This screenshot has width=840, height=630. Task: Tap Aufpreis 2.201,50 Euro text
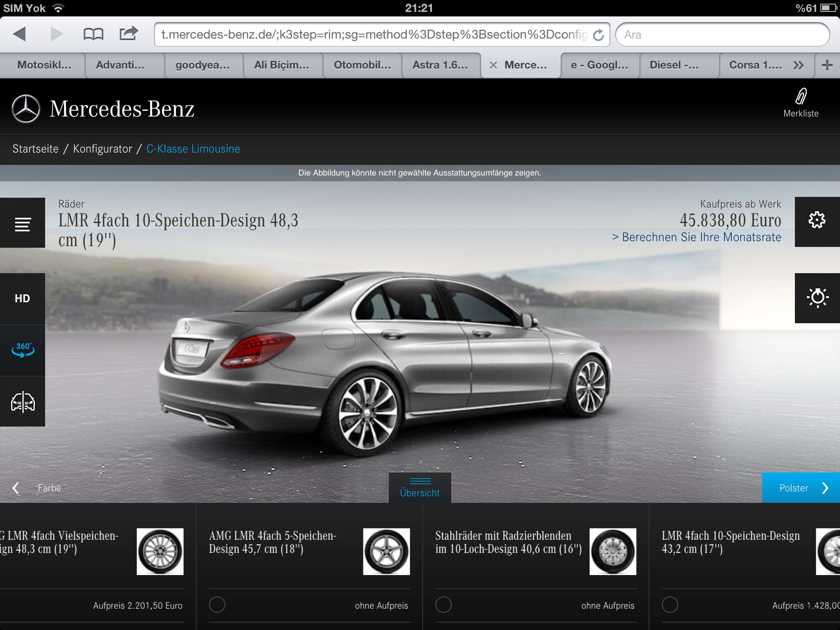[x=138, y=605]
